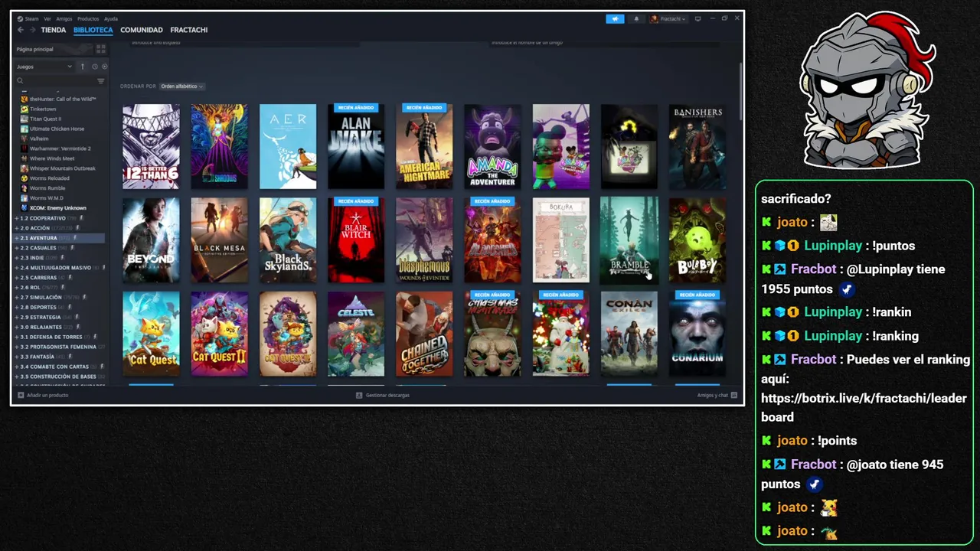Open the Alan Wake game cover

pos(356,146)
